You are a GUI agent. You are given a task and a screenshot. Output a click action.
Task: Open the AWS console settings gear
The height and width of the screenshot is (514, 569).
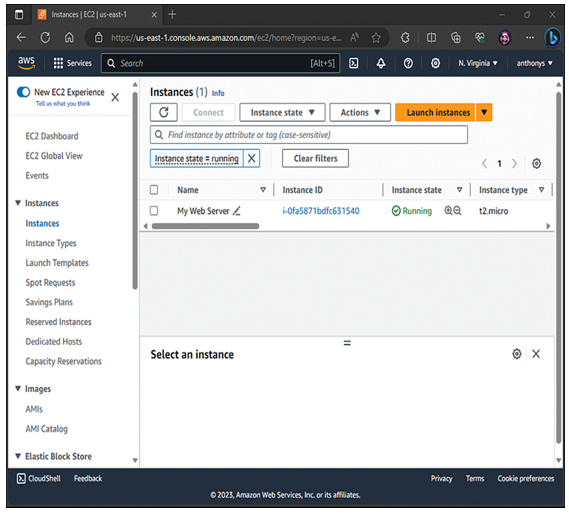pyautogui.click(x=435, y=63)
